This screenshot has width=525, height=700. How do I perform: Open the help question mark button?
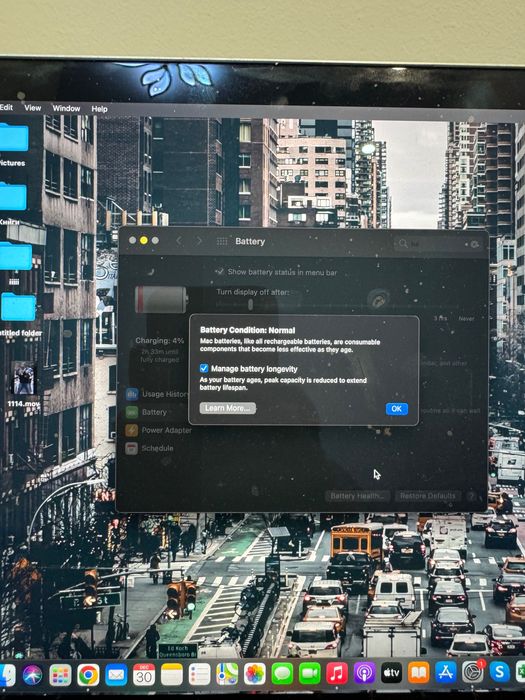[471, 496]
